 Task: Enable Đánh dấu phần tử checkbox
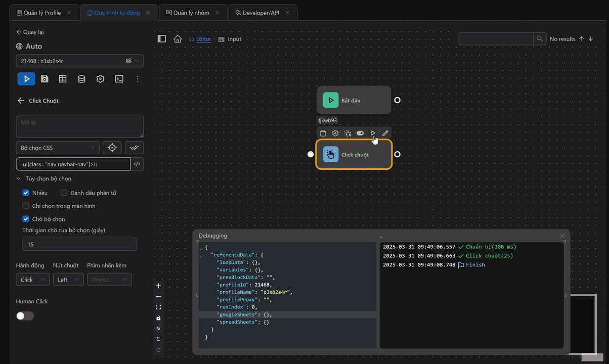point(64,193)
